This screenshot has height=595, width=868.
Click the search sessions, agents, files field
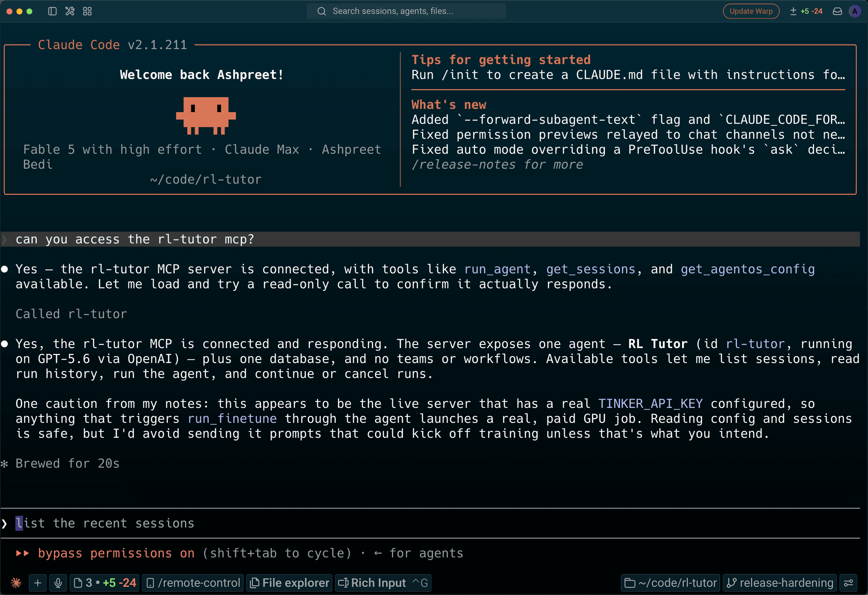(406, 11)
